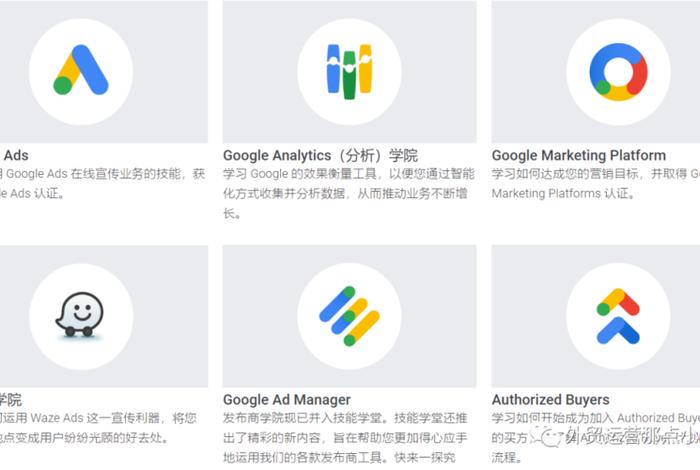700x470 pixels.
Task: Select the Waze smiley car icon
Action: 80,314
